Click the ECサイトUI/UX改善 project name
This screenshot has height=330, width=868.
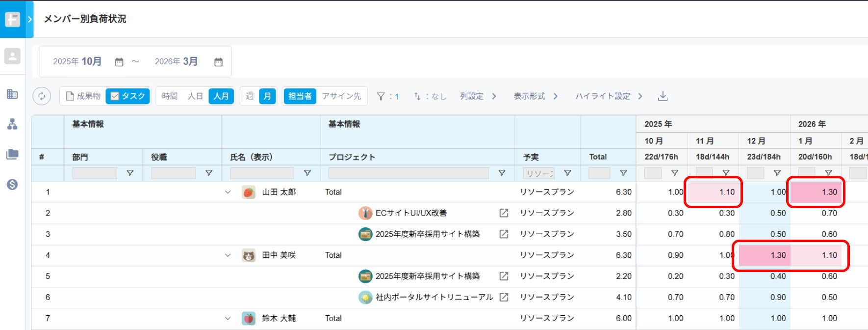(x=411, y=213)
